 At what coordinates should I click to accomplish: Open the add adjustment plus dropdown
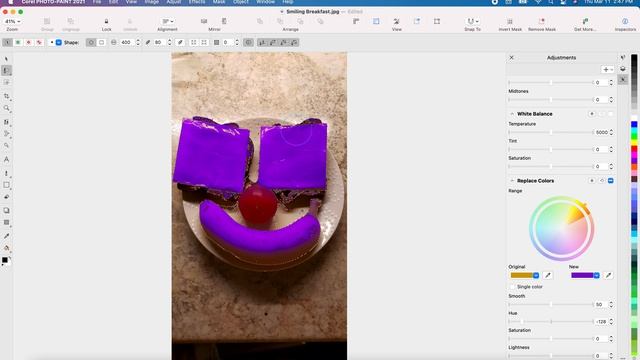tap(607, 70)
